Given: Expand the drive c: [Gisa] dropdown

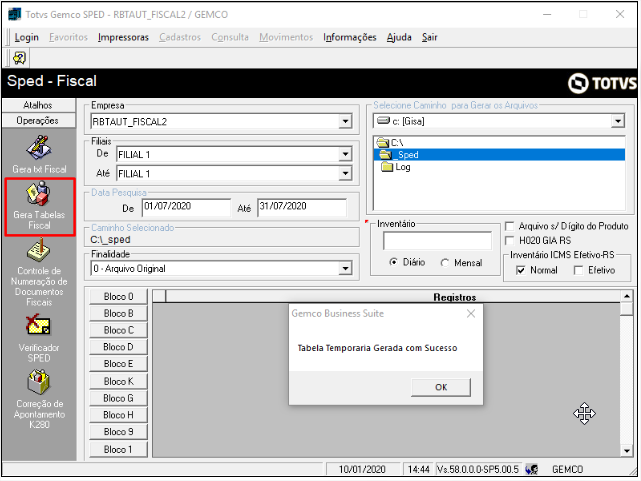Looking at the screenshot, I should [x=618, y=121].
